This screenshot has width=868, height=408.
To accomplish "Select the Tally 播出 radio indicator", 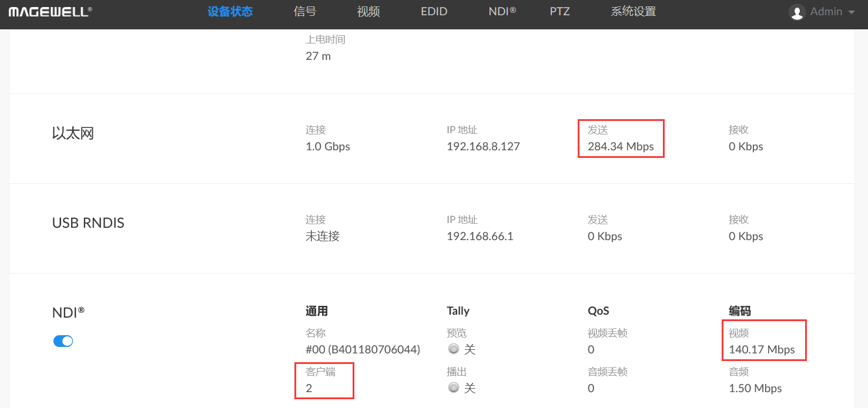I will (453, 387).
